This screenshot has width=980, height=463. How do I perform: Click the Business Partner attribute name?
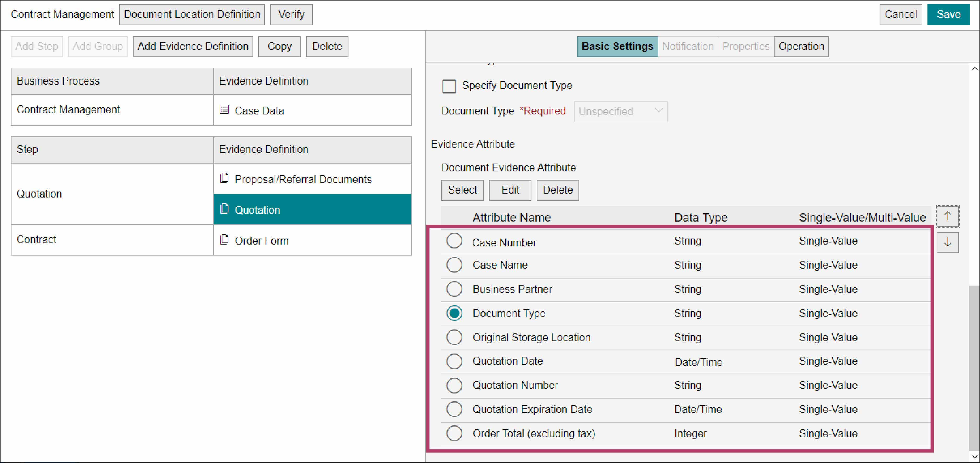512,289
